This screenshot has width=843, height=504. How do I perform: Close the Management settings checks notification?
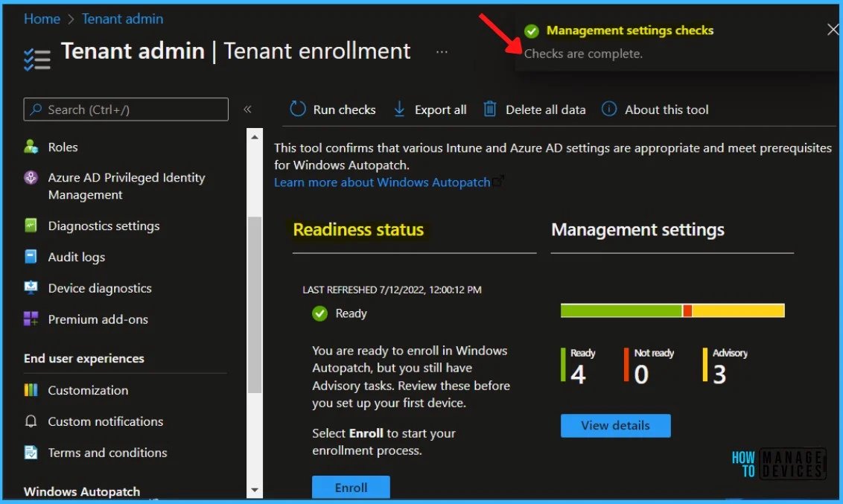pos(833,30)
